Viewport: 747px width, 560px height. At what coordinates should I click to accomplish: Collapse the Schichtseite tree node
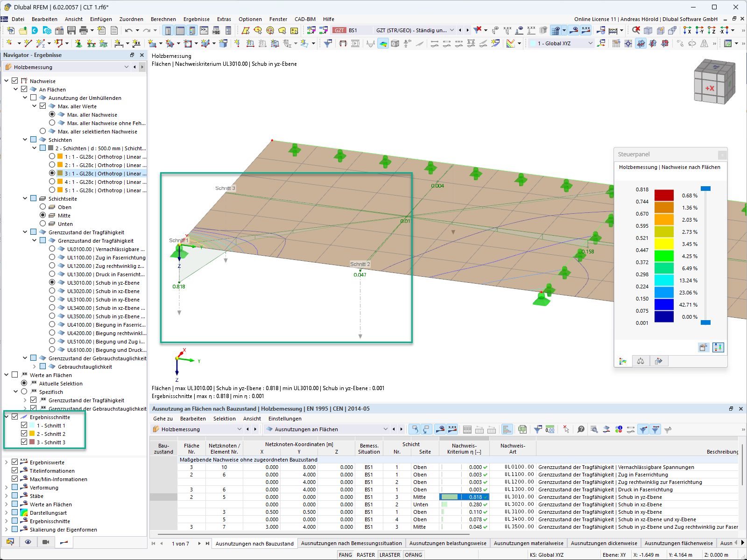click(x=25, y=199)
